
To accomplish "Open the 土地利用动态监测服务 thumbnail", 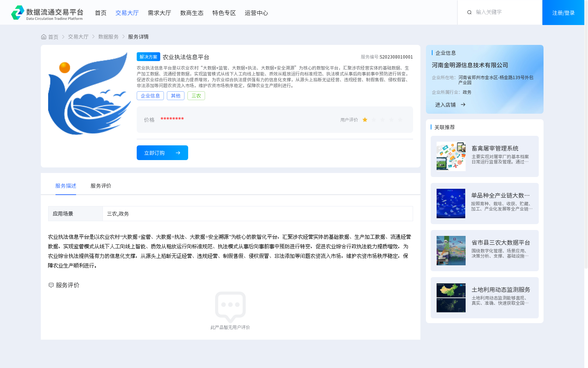I will [x=451, y=298].
